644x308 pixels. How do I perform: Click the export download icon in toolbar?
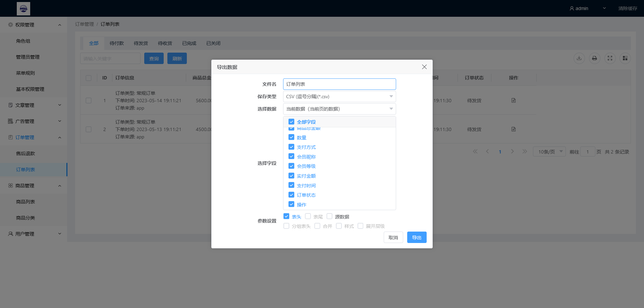579,58
